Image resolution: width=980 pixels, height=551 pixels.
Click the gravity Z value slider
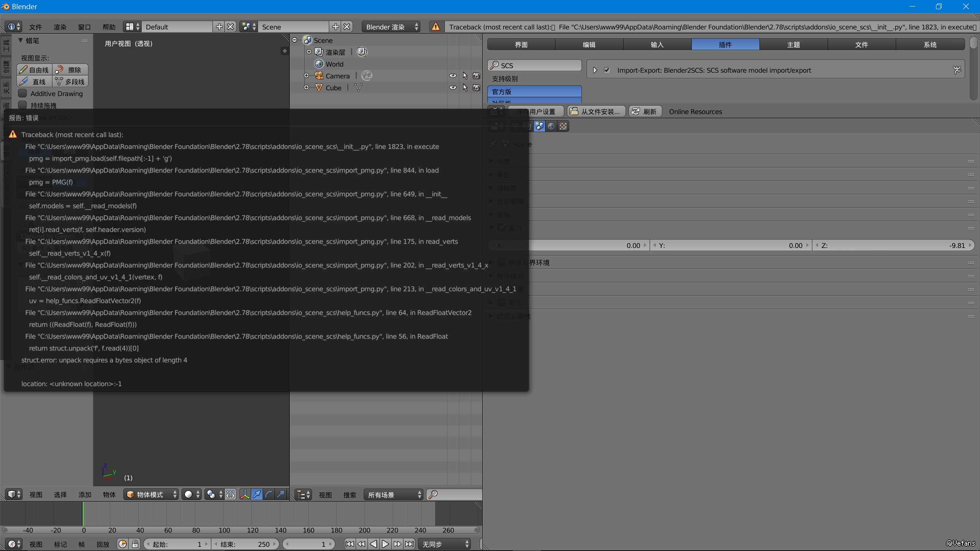click(893, 245)
